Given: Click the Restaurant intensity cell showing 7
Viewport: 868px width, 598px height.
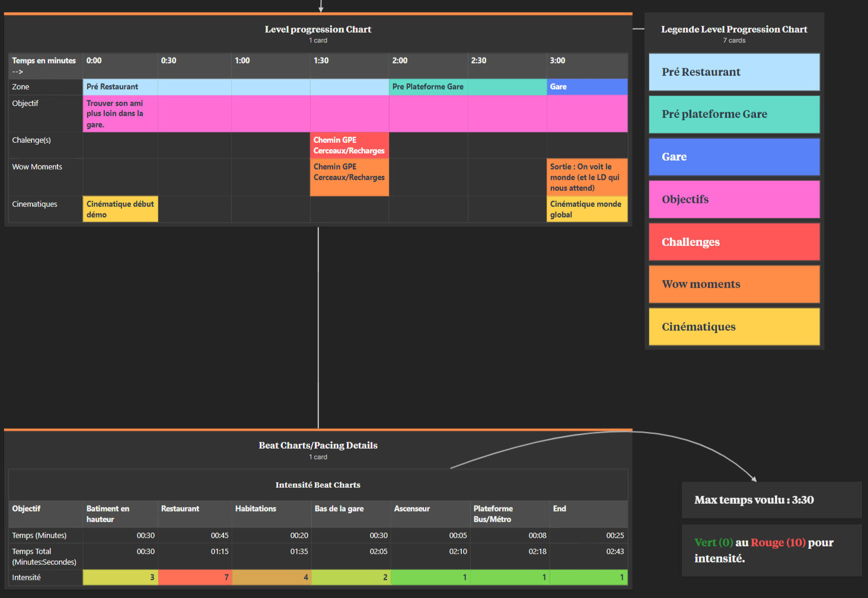Looking at the screenshot, I should tap(195, 577).
